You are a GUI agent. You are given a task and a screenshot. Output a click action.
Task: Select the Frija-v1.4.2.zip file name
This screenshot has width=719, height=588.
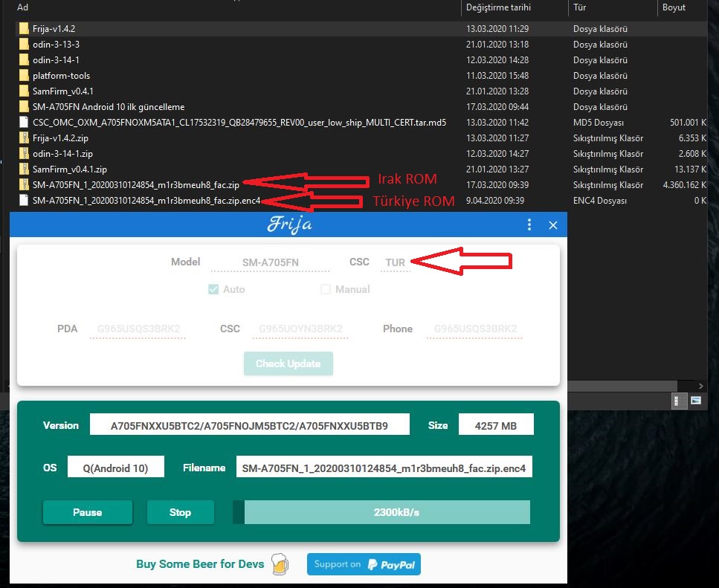60,138
